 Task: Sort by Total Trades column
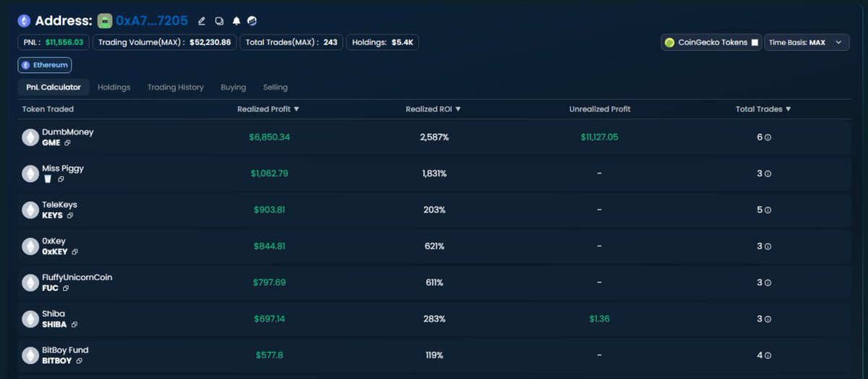coord(763,109)
